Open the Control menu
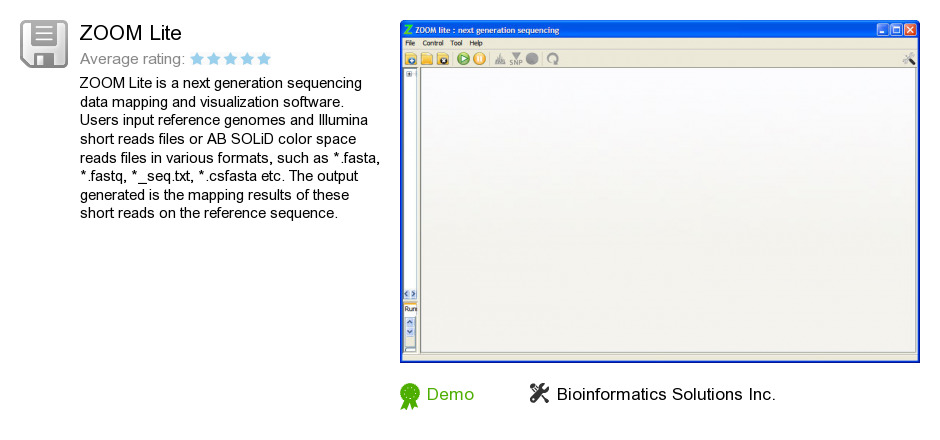This screenshot has width=940, height=440. [x=433, y=43]
